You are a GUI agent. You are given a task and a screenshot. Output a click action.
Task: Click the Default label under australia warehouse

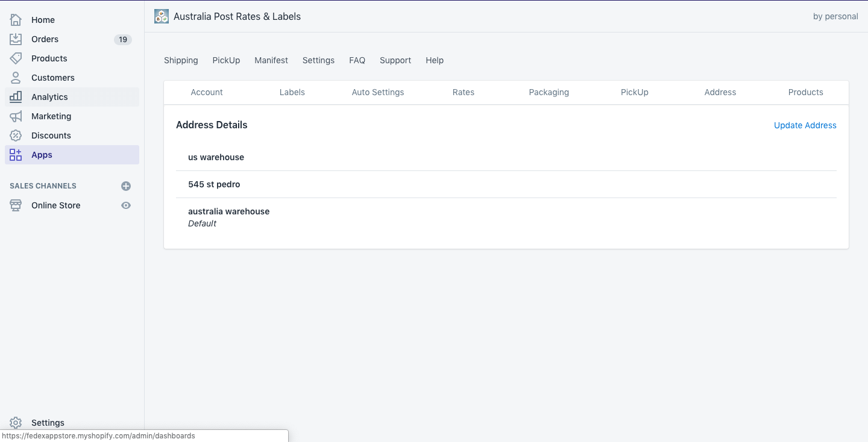[x=202, y=223]
